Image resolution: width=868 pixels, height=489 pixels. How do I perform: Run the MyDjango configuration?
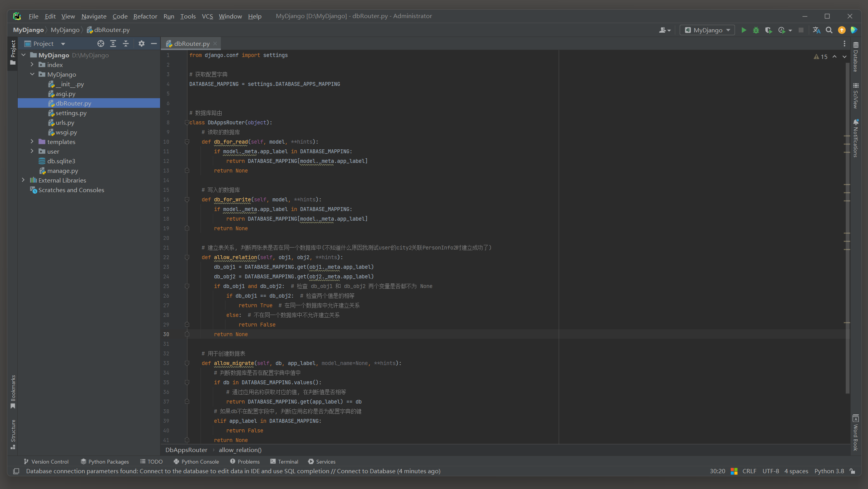tap(744, 30)
